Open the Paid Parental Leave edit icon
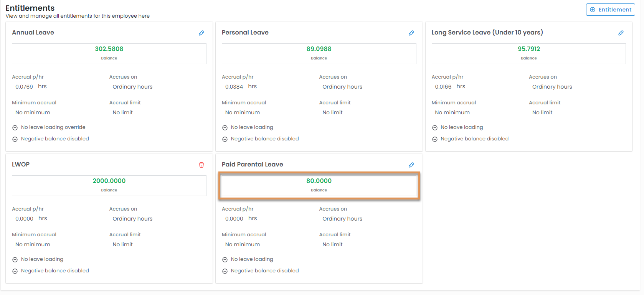 (411, 165)
